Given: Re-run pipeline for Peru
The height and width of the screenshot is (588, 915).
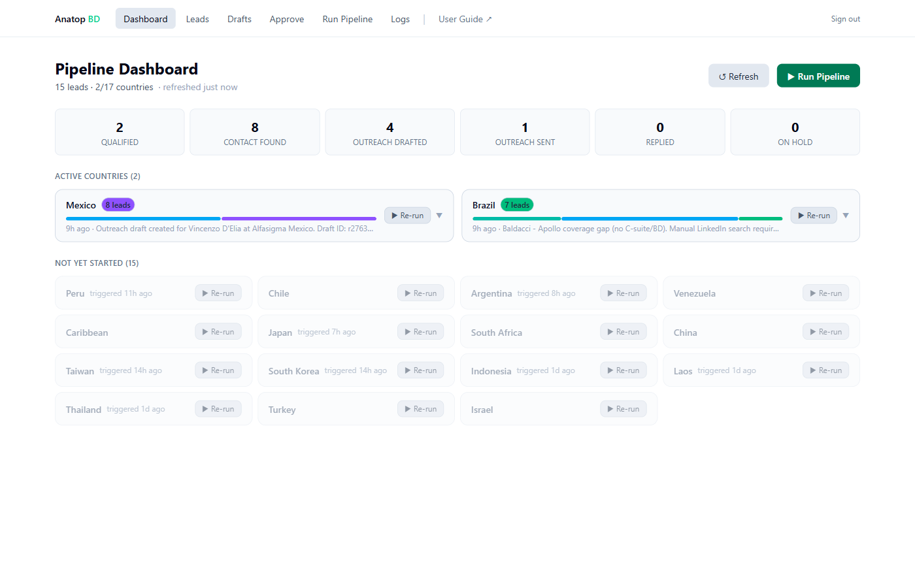Looking at the screenshot, I should coord(218,293).
